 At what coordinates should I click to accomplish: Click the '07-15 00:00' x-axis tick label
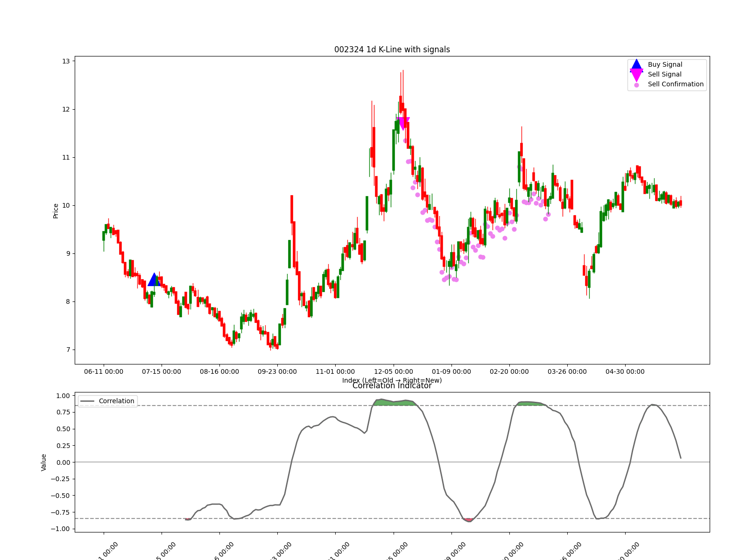(162, 371)
